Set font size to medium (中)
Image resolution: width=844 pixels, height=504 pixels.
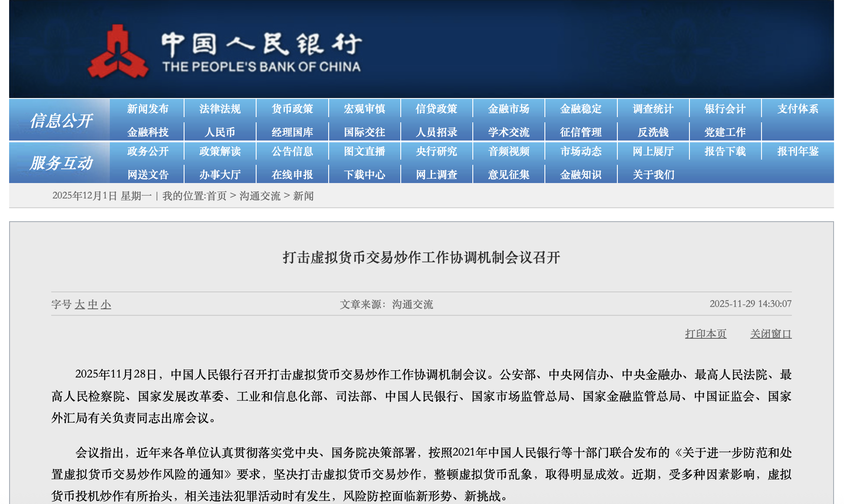[92, 304]
